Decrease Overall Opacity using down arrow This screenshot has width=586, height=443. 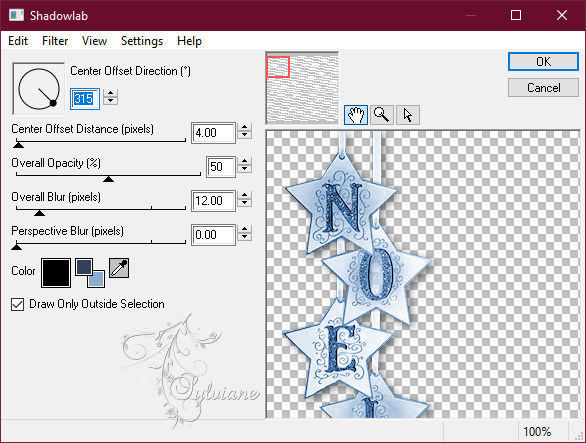[x=244, y=169]
